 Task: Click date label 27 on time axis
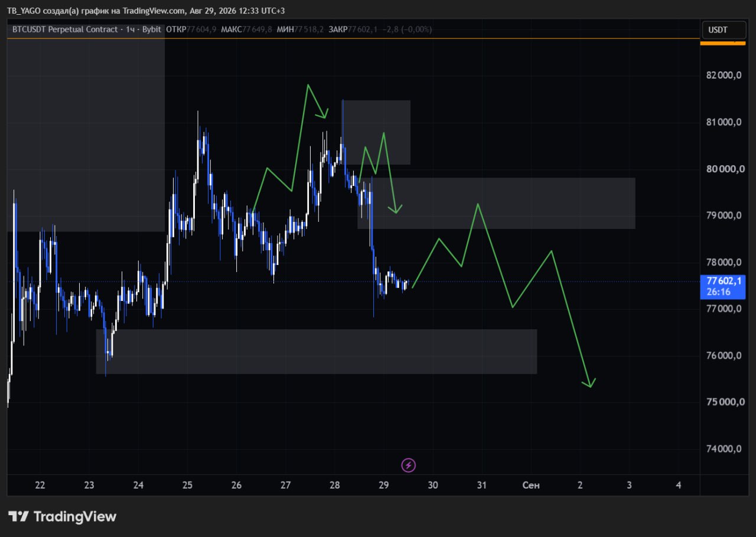pos(286,485)
